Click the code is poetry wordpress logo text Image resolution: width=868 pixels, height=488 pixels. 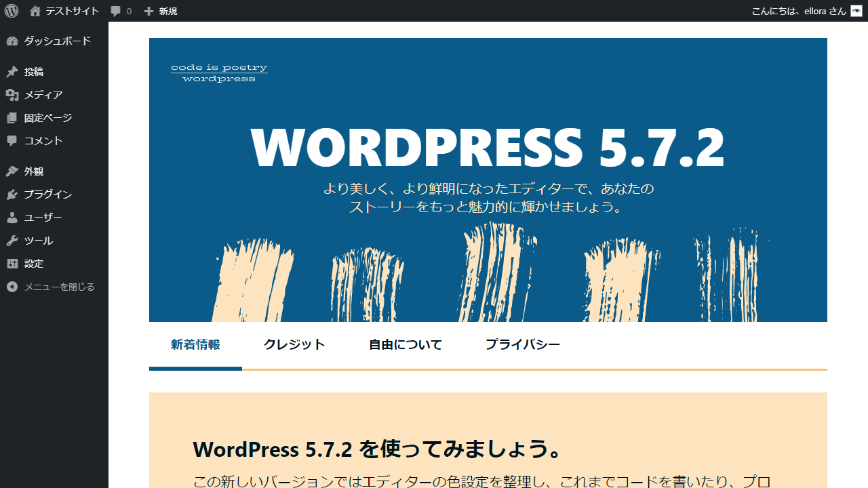pos(219,73)
